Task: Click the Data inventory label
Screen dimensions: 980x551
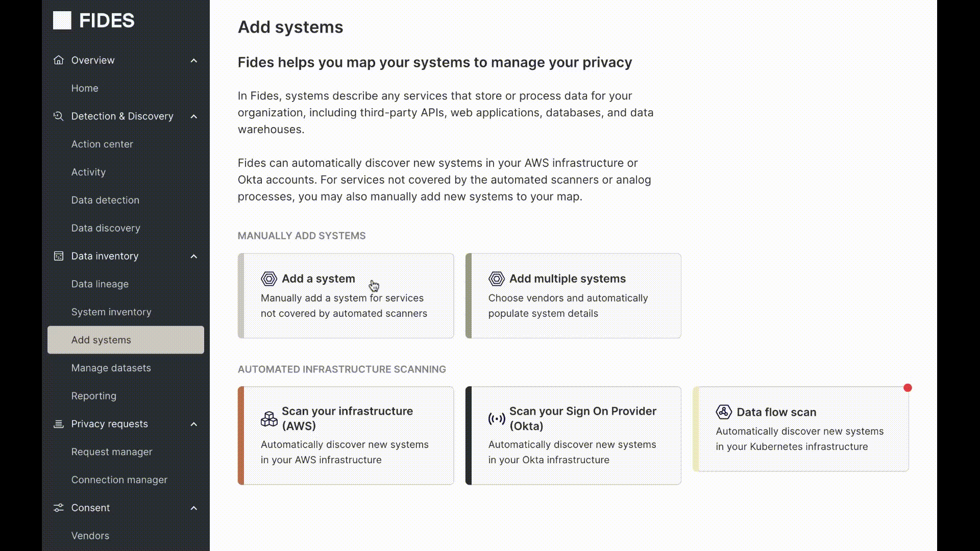Action: pyautogui.click(x=105, y=256)
